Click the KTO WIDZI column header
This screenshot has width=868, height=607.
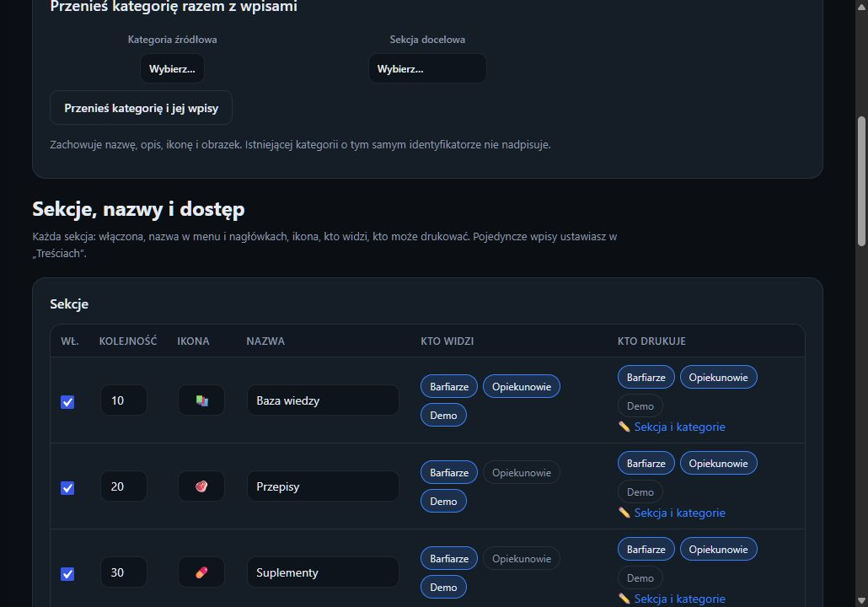(x=447, y=341)
